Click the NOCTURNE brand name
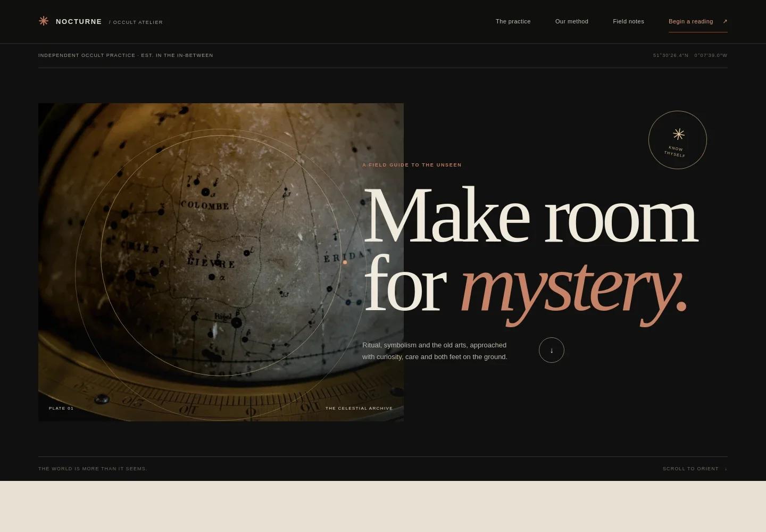 click(79, 22)
